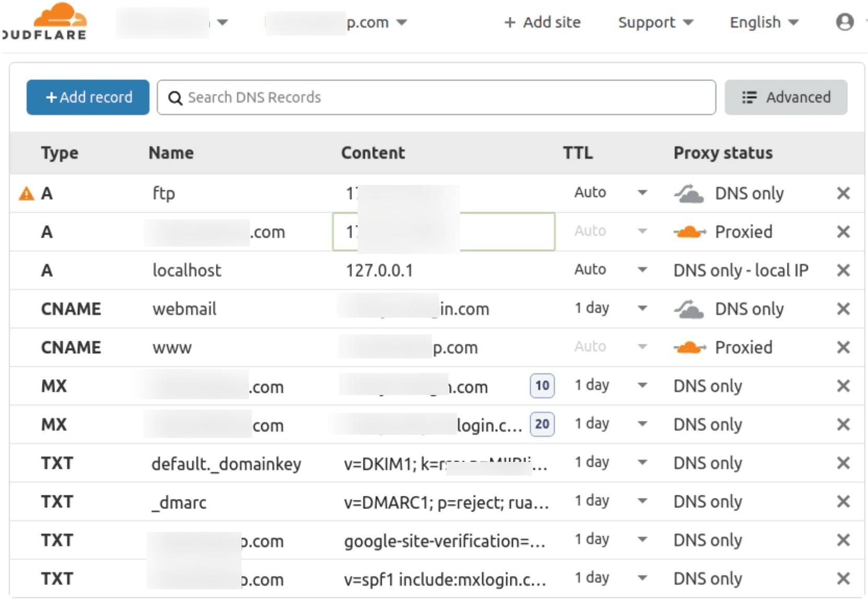Click the MX priority badge showing 10
868x603 pixels.
542,386
